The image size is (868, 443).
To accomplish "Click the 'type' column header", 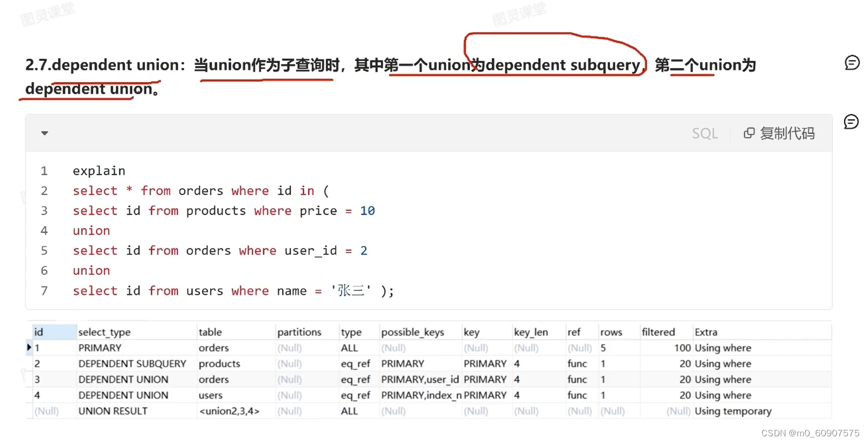I will tap(358, 332).
